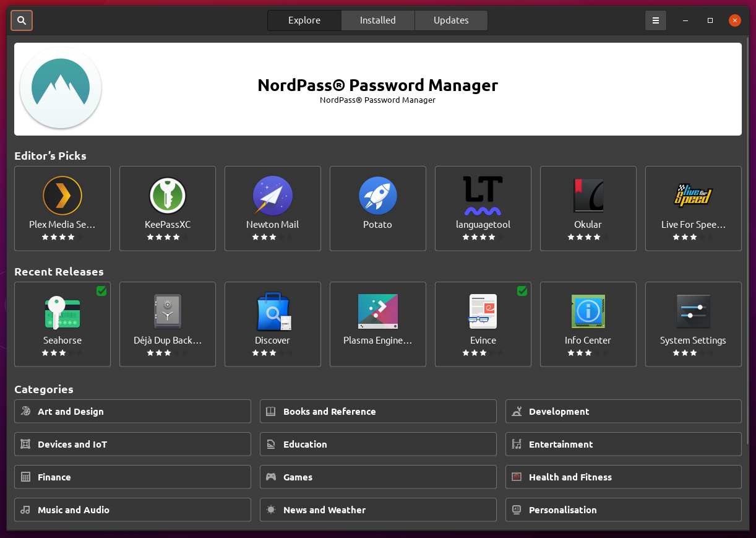
Task: Click the Okular app name
Action: [588, 225]
